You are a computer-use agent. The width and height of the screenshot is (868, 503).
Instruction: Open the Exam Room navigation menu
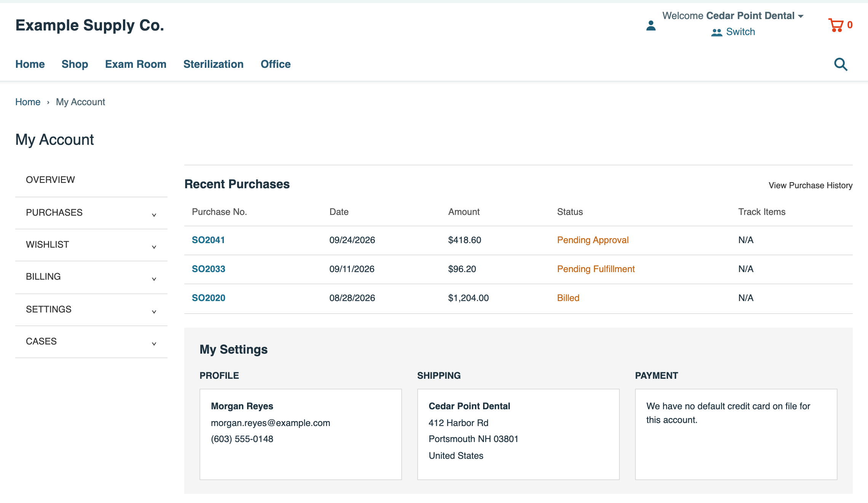[x=136, y=64]
